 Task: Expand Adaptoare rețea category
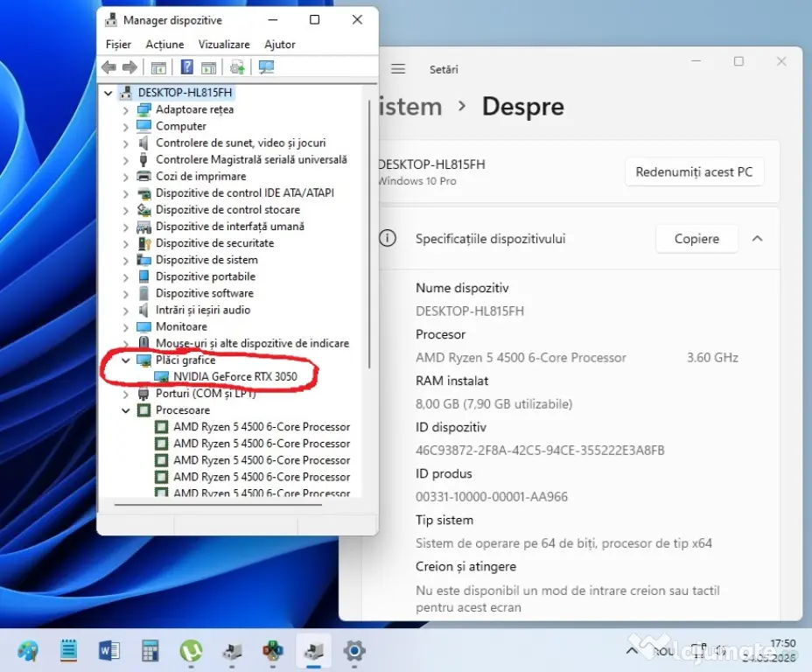[x=126, y=109]
